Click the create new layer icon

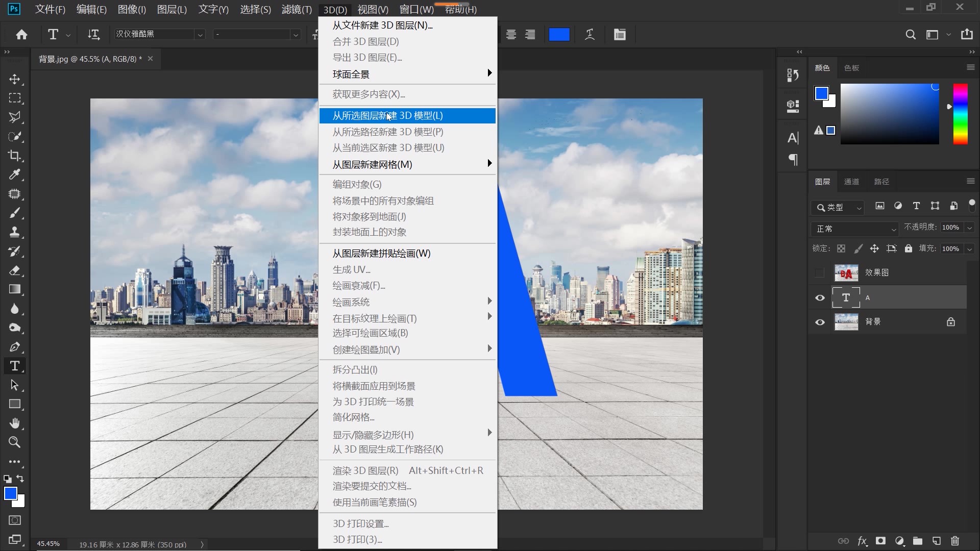click(936, 541)
